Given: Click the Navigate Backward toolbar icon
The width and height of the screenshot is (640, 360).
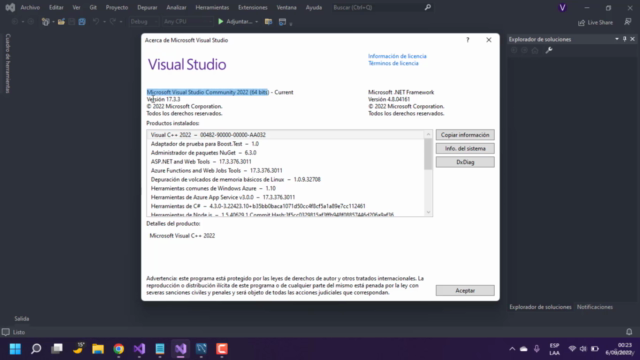Looking at the screenshot, I should [15, 22].
